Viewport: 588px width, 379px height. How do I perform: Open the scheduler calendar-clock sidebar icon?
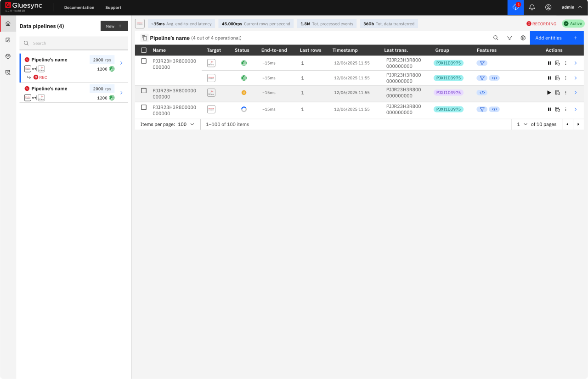point(8,40)
